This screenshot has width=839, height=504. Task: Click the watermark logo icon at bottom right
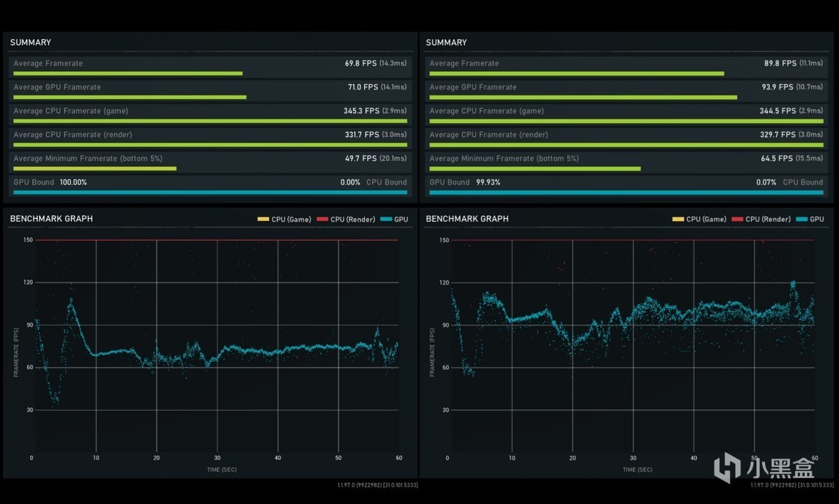[x=727, y=466]
